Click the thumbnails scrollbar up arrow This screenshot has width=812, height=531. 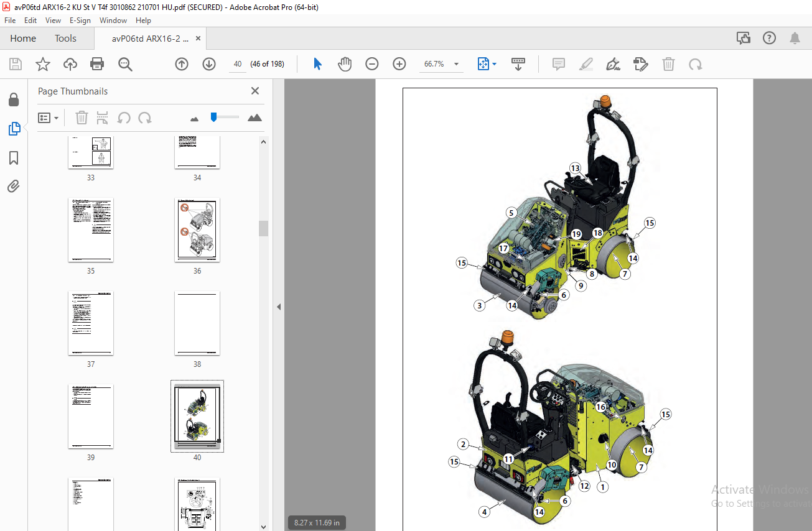pos(263,142)
